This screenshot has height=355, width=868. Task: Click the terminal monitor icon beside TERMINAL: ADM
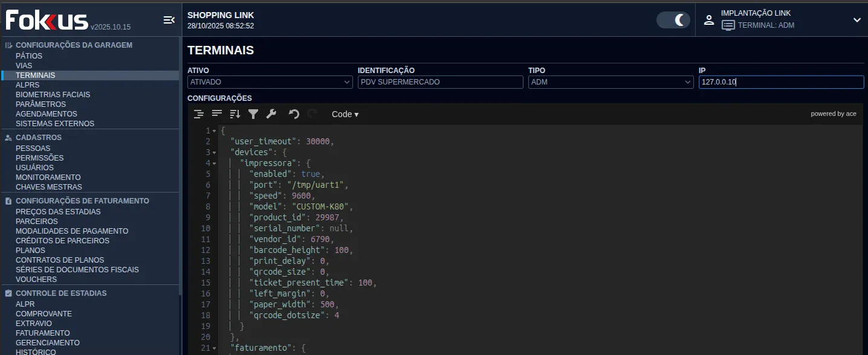click(727, 25)
